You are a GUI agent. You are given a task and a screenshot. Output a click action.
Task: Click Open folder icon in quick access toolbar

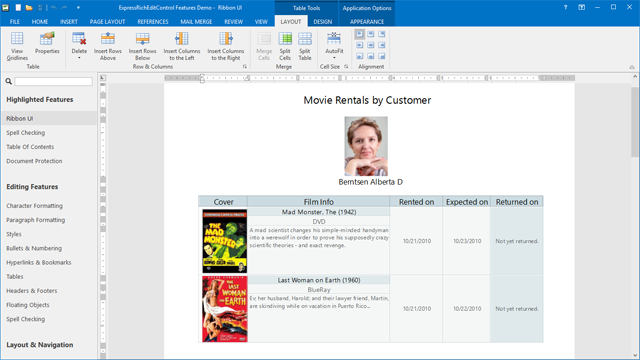29,8
